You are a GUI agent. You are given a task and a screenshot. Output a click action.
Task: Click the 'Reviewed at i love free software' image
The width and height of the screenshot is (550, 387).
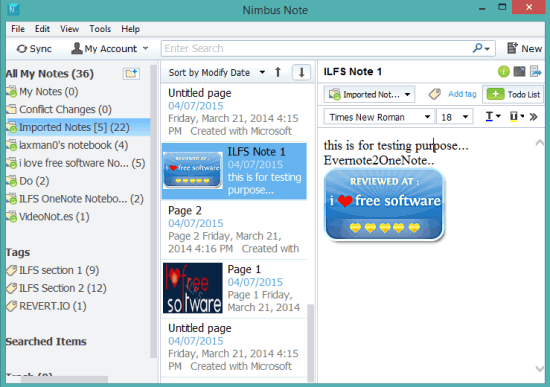(384, 205)
